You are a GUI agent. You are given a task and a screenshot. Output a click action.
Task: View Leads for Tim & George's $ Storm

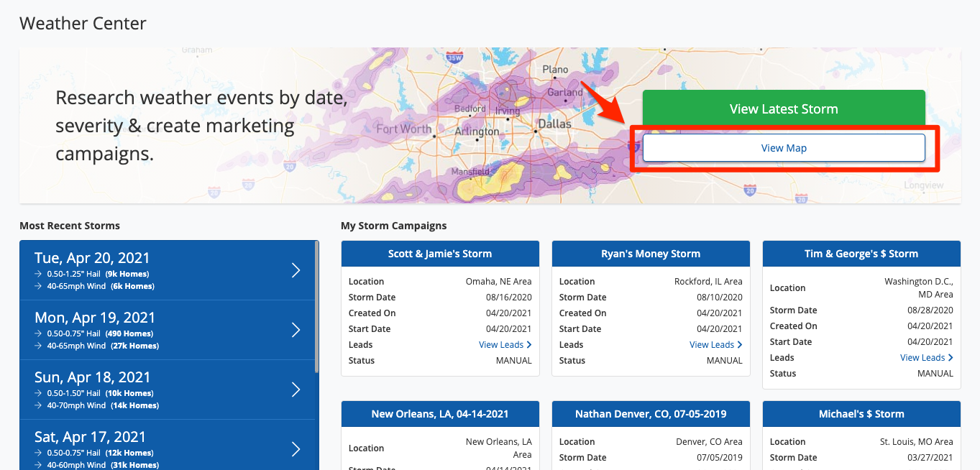pos(926,358)
